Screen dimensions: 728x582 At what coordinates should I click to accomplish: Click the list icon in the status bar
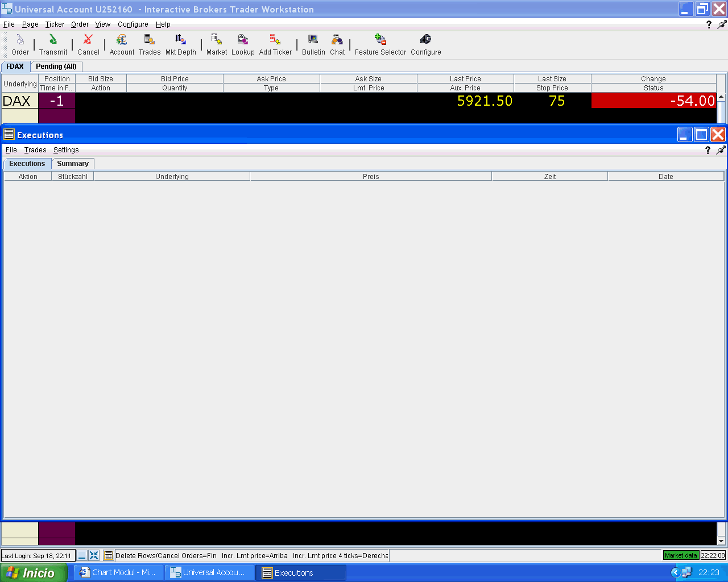click(x=109, y=555)
